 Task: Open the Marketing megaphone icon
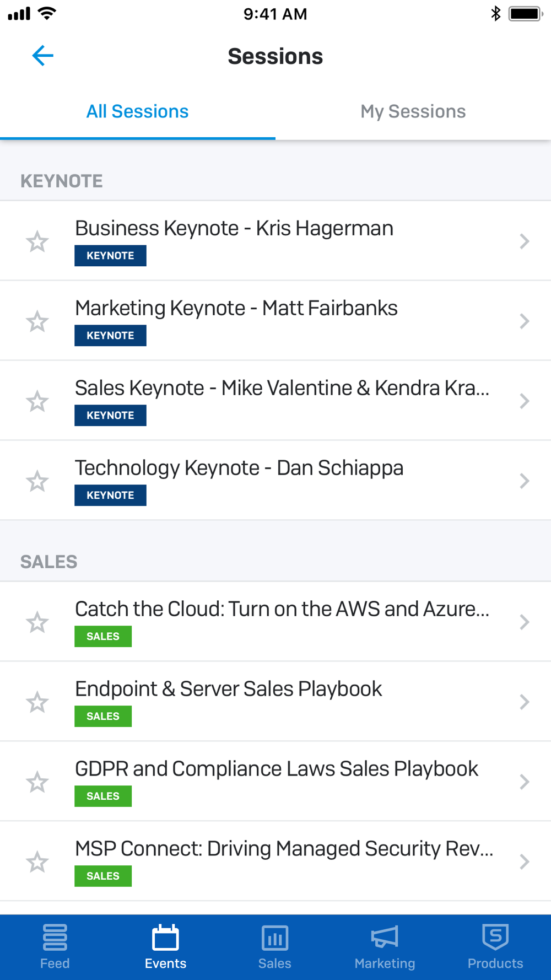tap(385, 937)
